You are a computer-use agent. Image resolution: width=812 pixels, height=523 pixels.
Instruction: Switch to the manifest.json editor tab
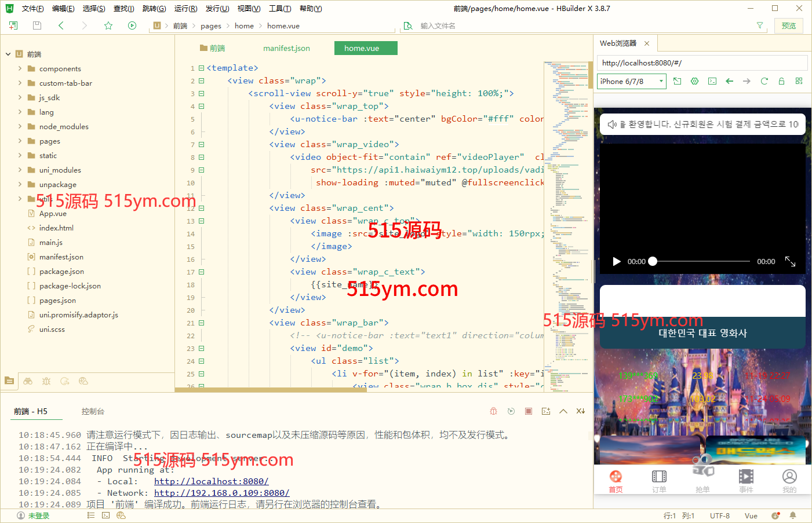[x=286, y=48]
